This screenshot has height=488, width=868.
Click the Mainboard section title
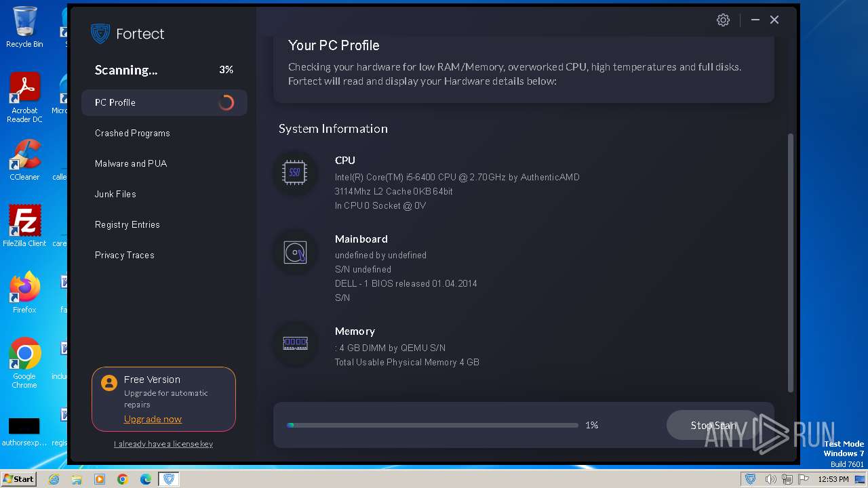point(361,239)
